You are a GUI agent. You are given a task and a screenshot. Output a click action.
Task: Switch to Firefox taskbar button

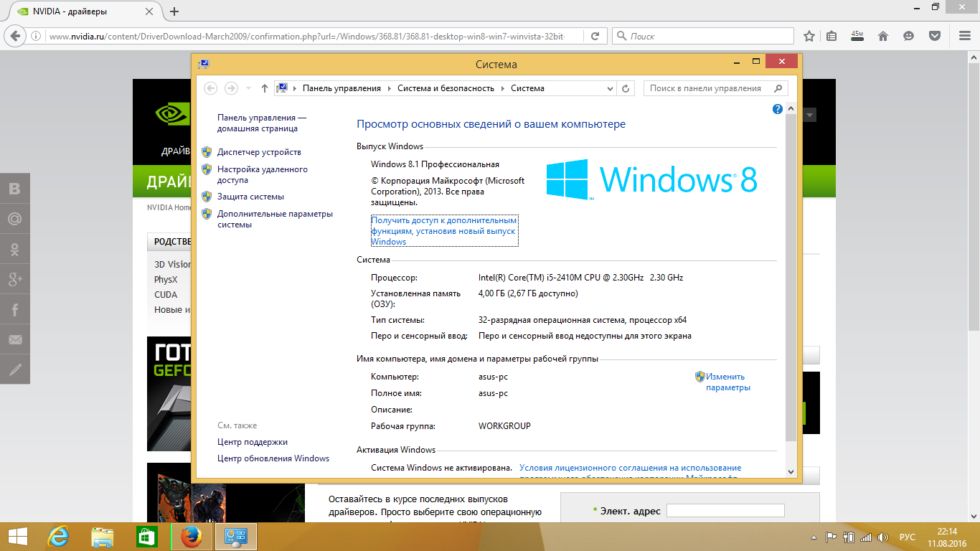click(x=190, y=537)
